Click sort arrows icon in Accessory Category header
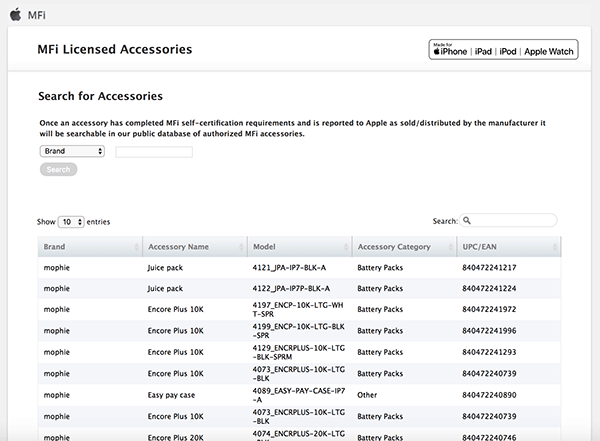 tap(450, 247)
